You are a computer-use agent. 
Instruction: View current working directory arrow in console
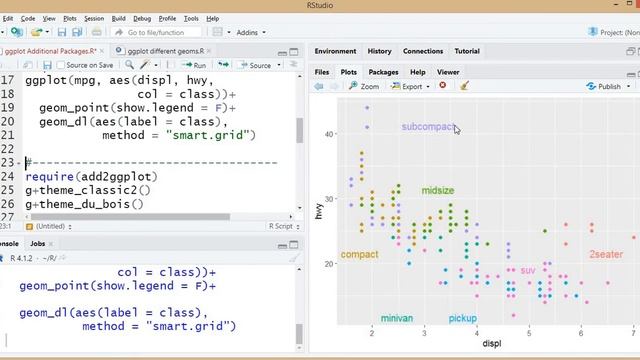tap(62, 258)
